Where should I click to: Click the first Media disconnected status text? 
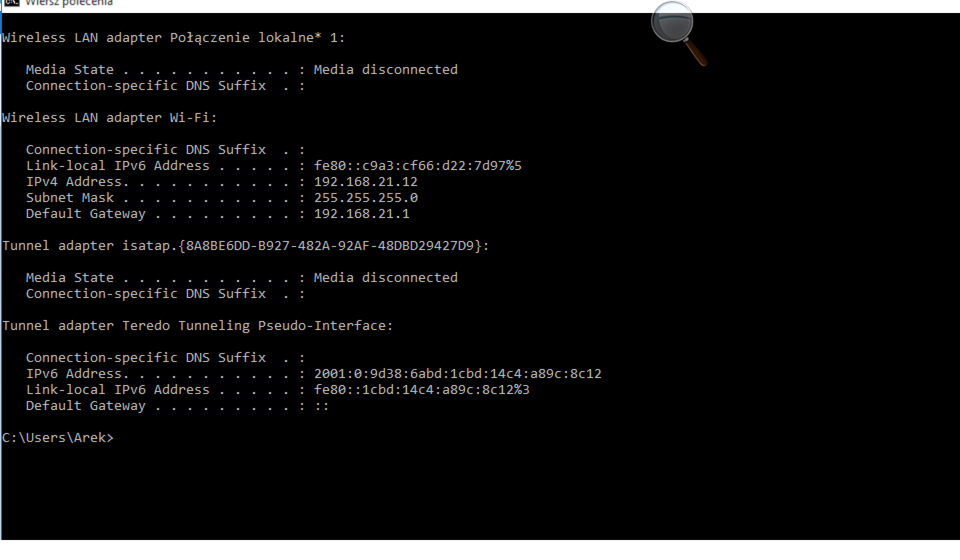(x=385, y=69)
